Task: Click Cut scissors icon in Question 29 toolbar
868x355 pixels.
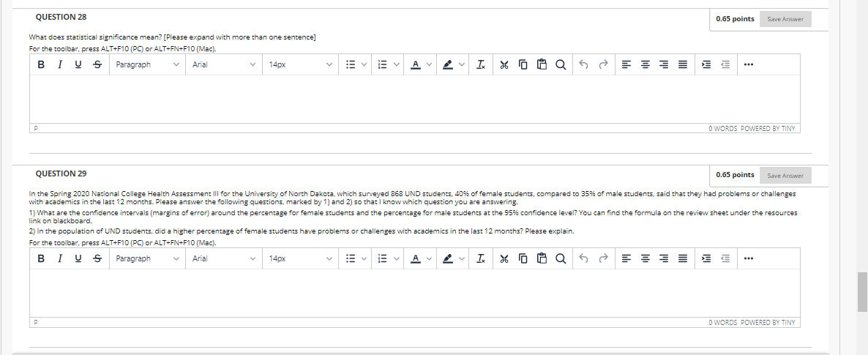Action: point(504,258)
